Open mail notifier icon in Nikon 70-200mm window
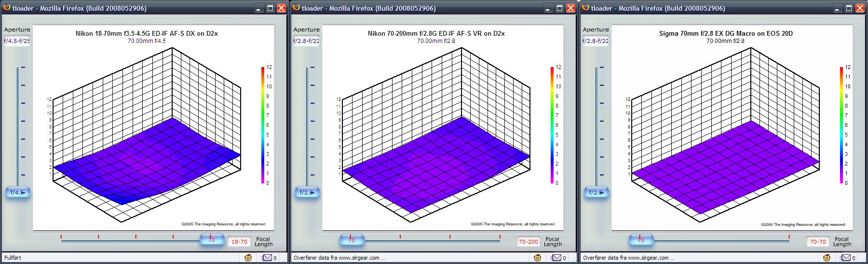 point(556,258)
